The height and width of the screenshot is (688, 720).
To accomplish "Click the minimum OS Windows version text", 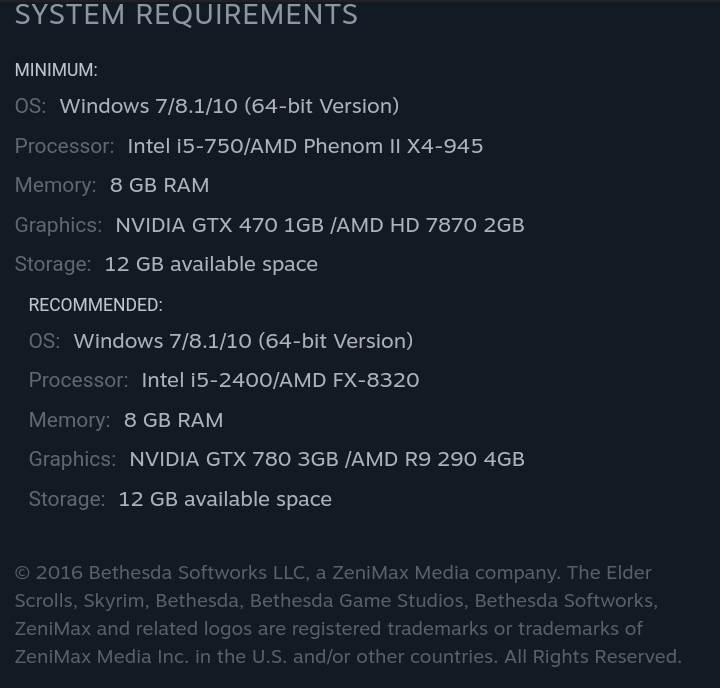I will coord(229,106).
